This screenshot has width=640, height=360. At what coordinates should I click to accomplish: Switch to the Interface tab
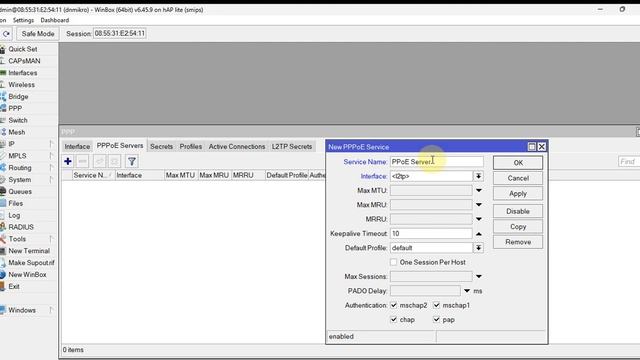click(x=77, y=146)
